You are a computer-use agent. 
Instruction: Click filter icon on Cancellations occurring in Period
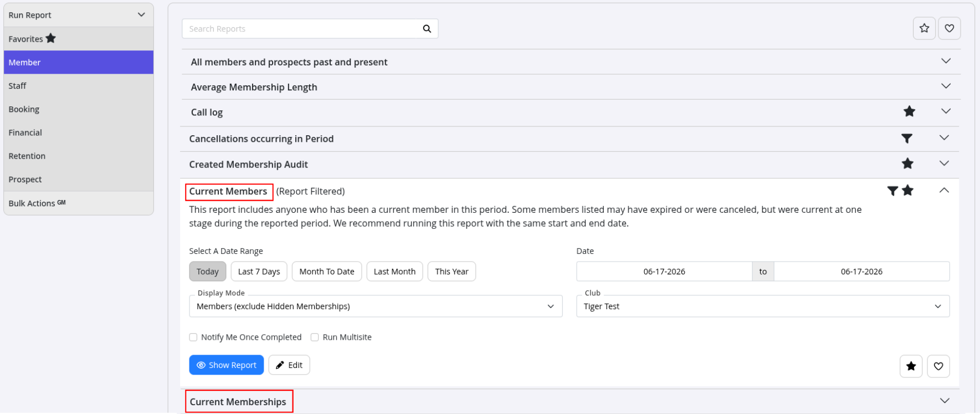[906, 139]
